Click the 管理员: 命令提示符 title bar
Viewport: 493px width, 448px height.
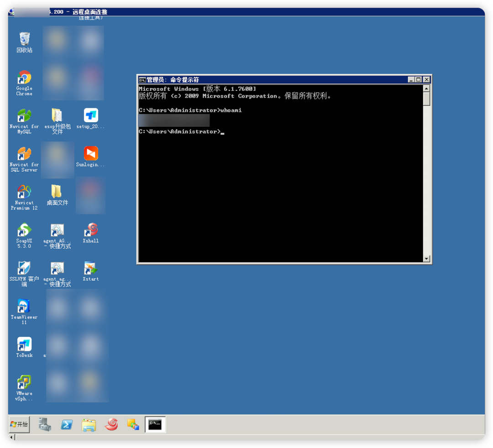tap(273, 80)
